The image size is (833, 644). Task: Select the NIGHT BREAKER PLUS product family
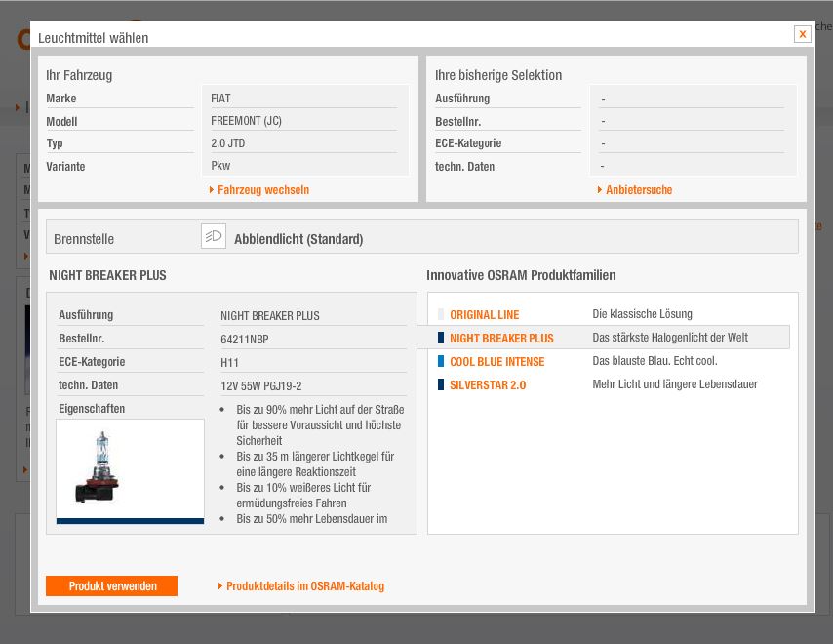tap(500, 339)
